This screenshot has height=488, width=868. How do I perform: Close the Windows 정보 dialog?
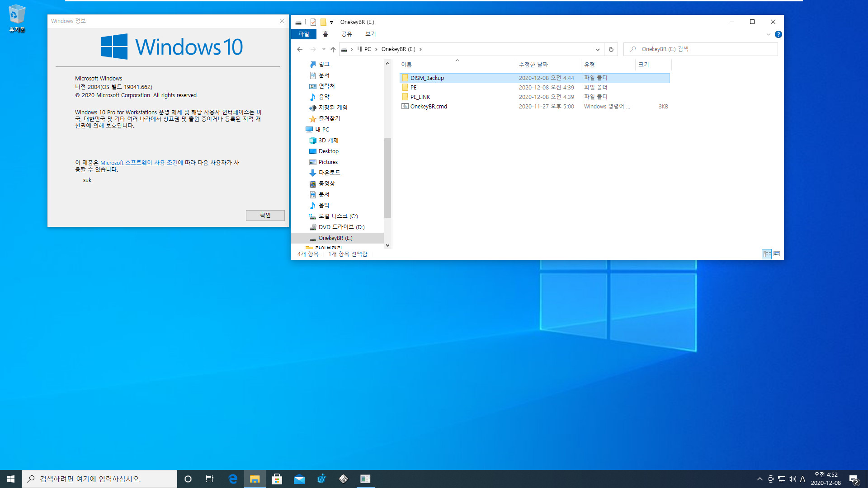tap(282, 21)
